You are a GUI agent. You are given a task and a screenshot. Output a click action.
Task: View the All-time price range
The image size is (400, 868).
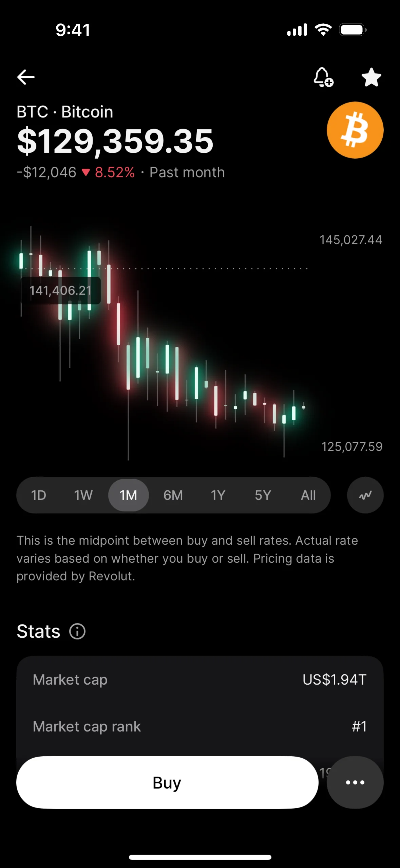[308, 495]
